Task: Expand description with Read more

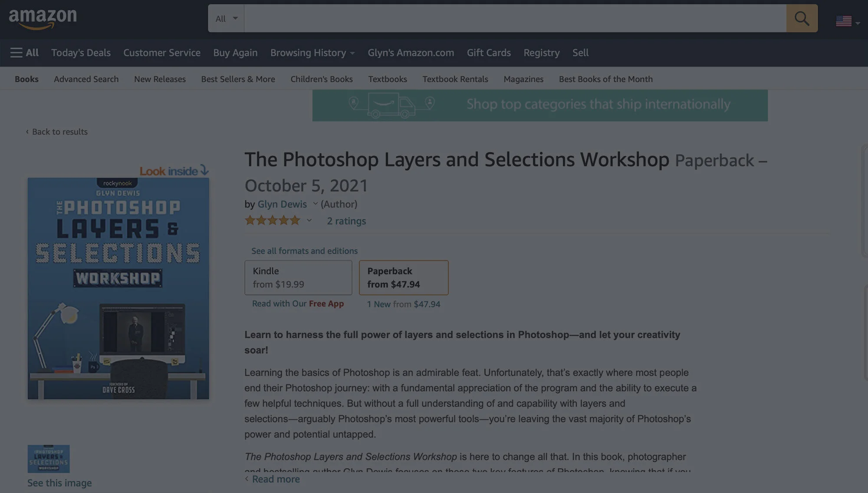Action: point(276,479)
